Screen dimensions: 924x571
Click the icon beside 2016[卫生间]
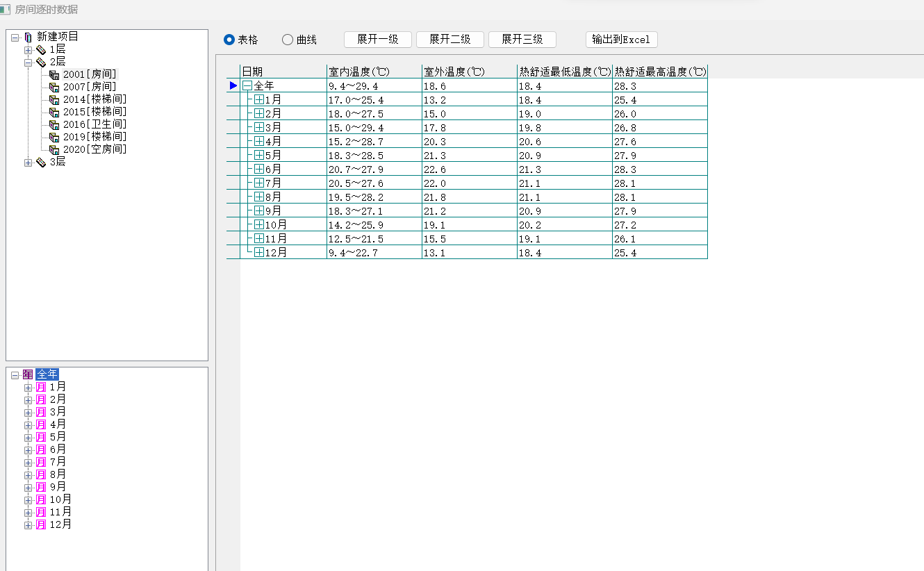tap(54, 124)
